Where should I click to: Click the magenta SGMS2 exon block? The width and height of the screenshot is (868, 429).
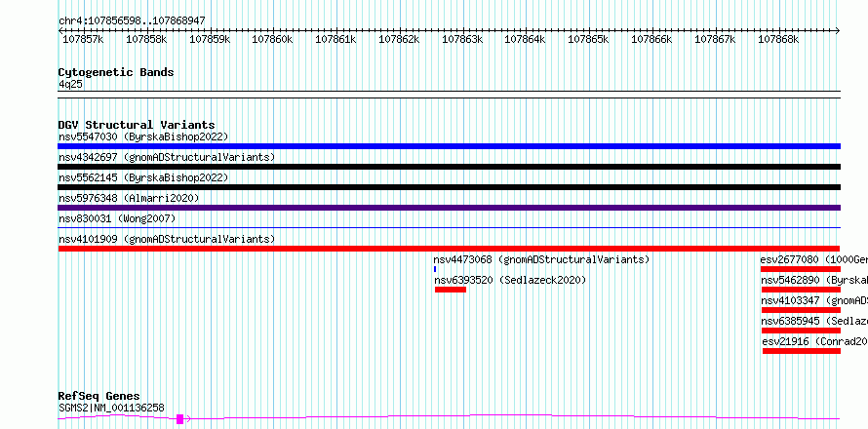click(x=179, y=419)
